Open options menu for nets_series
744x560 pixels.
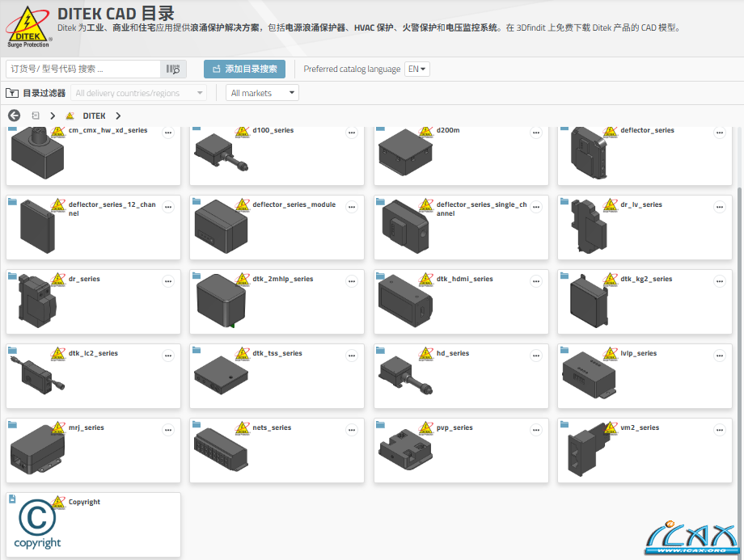click(352, 430)
